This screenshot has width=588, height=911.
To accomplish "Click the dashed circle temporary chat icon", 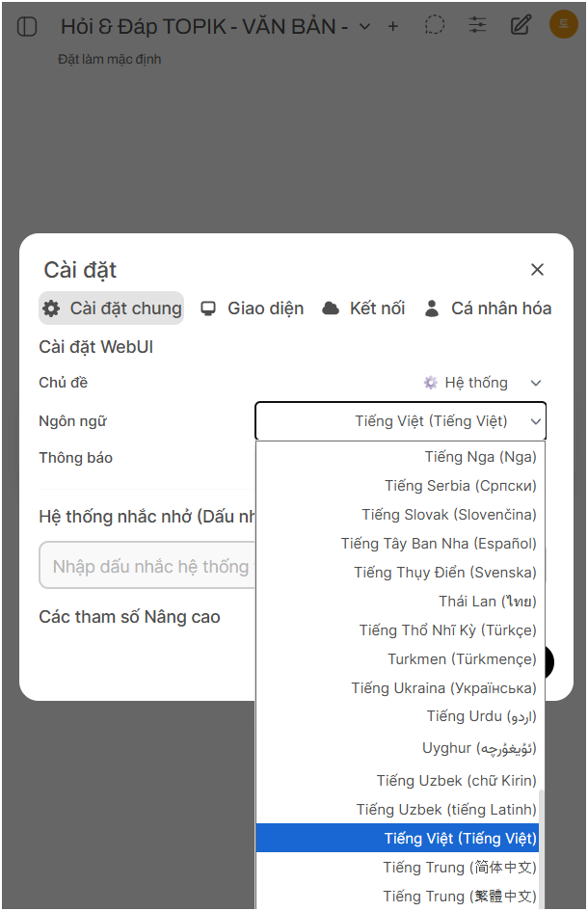I will point(435,25).
